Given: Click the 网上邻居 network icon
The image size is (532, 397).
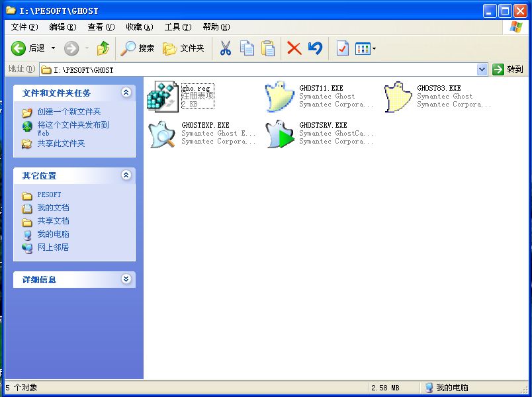Looking at the screenshot, I should pos(27,249).
